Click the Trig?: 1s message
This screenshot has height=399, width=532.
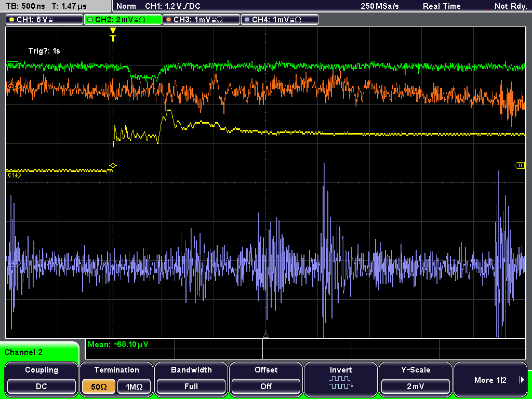[x=44, y=51]
